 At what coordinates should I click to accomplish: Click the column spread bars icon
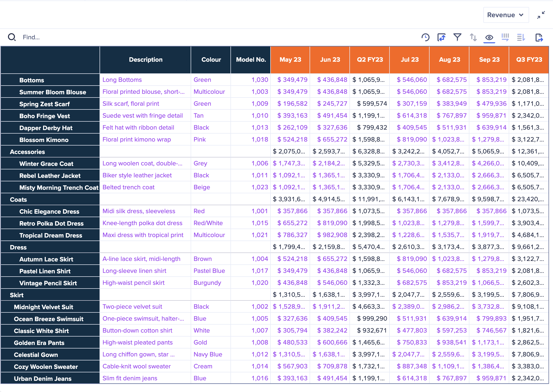coord(505,37)
